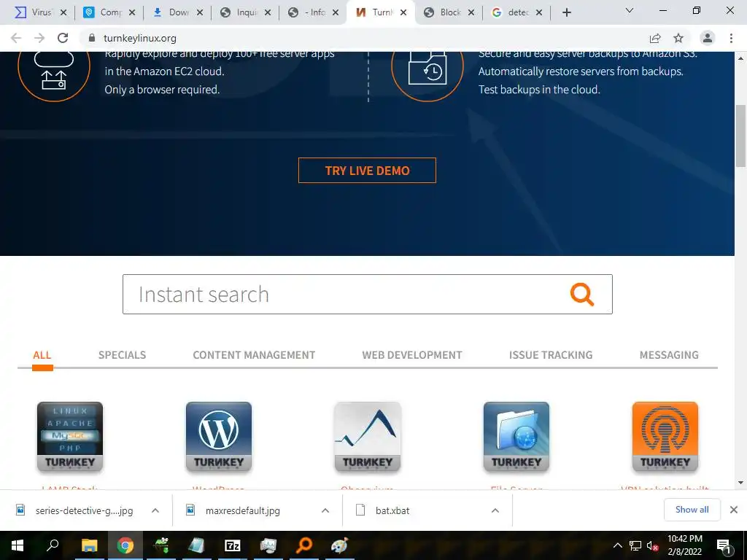Reload the page with the refresh icon
This screenshot has height=560, width=747.
tap(63, 38)
